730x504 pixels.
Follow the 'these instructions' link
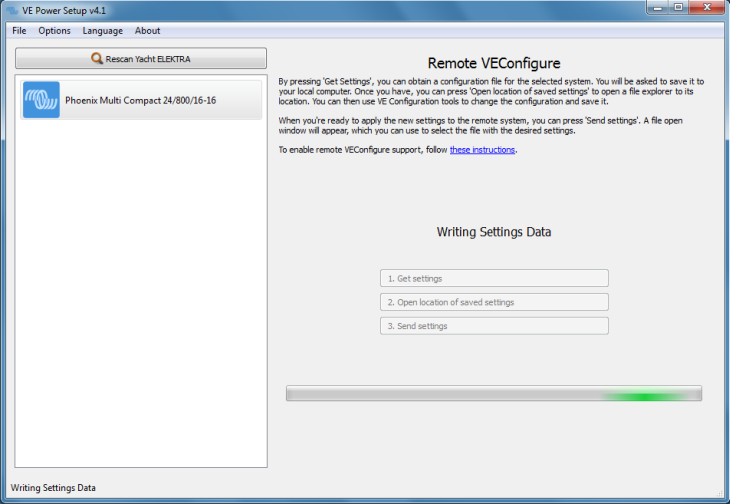click(482, 150)
